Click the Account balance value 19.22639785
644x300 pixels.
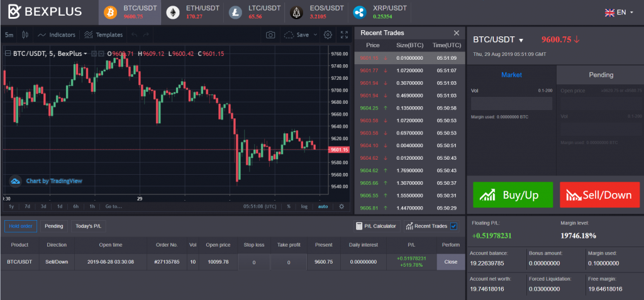click(486, 264)
